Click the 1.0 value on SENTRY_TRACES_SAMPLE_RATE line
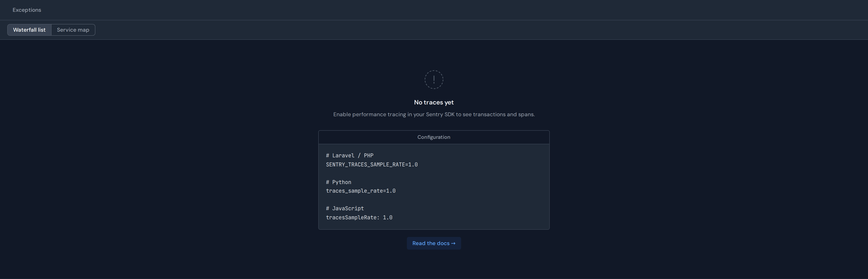 413,165
